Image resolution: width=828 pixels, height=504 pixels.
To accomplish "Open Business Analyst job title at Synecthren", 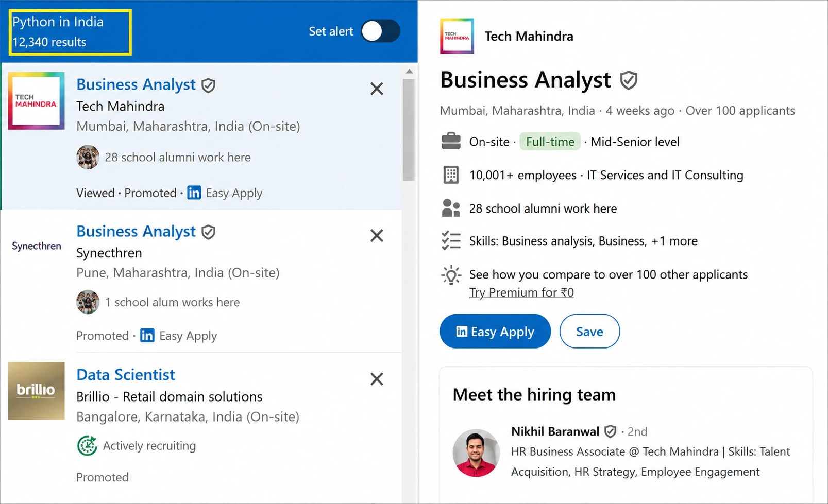I will pos(136,232).
